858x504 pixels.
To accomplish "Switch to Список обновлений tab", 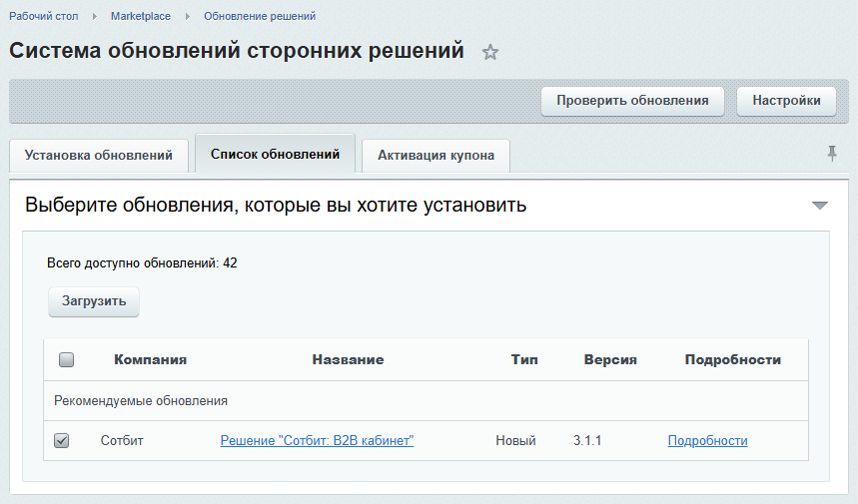I will pyautogui.click(x=276, y=154).
